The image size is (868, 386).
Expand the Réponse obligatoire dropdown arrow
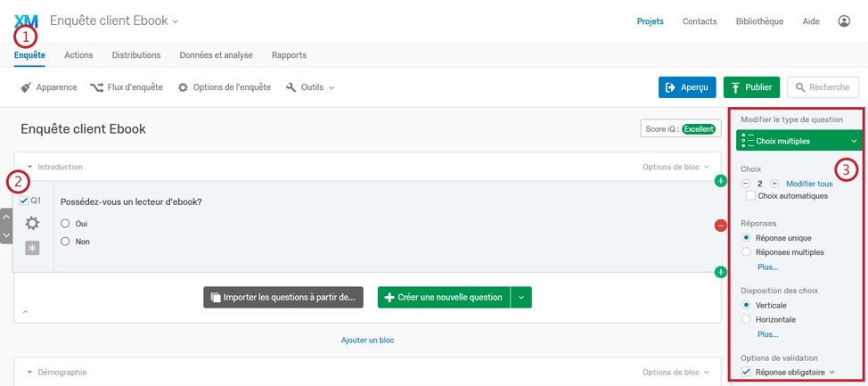[x=831, y=373]
